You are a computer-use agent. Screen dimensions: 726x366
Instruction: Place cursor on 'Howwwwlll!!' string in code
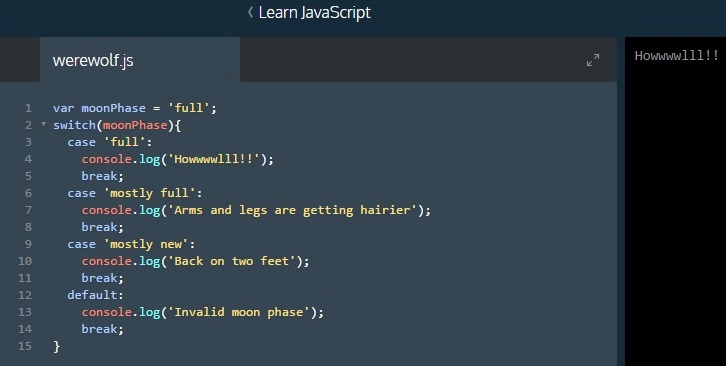214,159
